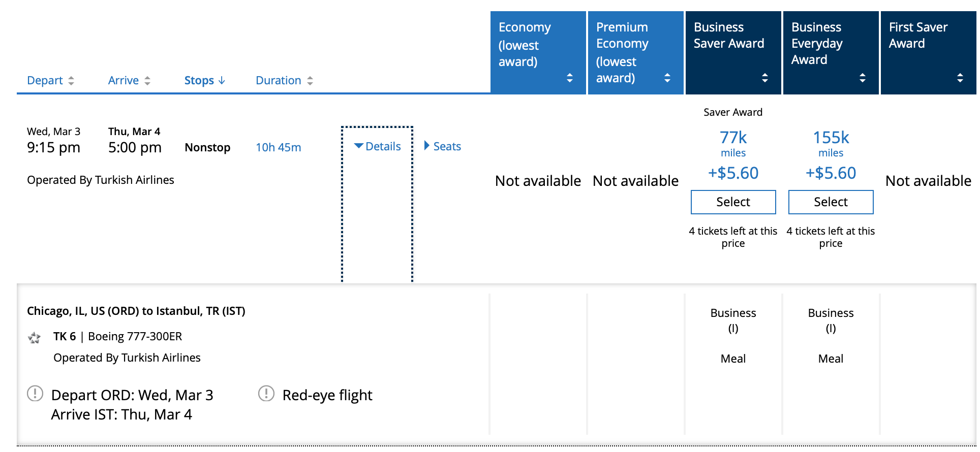This screenshot has width=980, height=452.
Task: Click the First Saver Award sort icon
Action: (960, 78)
